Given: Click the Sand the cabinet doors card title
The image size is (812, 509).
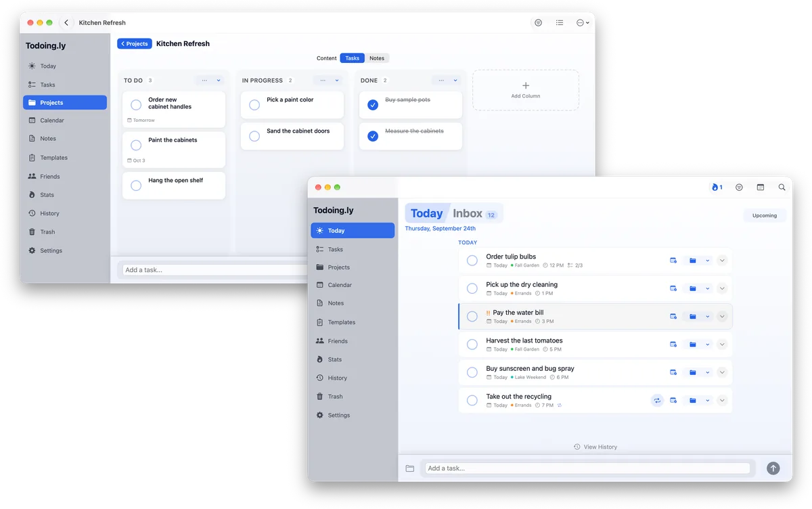Looking at the screenshot, I should (x=298, y=131).
